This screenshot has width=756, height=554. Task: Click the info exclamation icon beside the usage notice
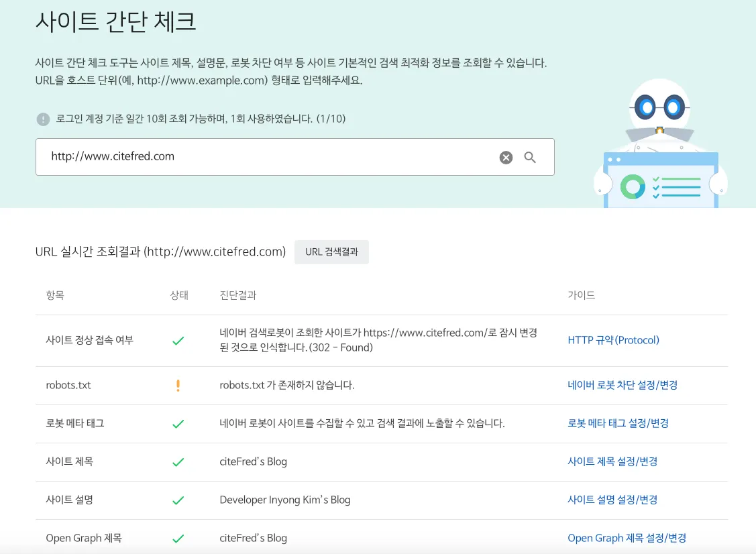pos(43,119)
